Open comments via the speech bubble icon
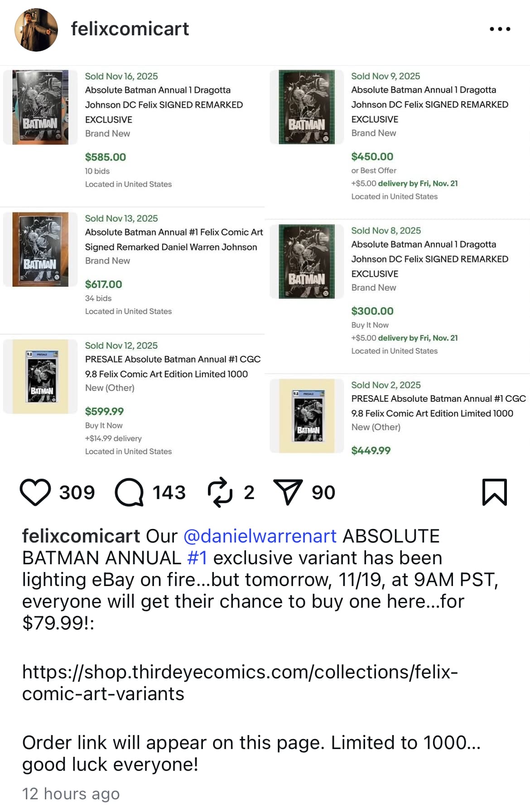 pos(129,492)
